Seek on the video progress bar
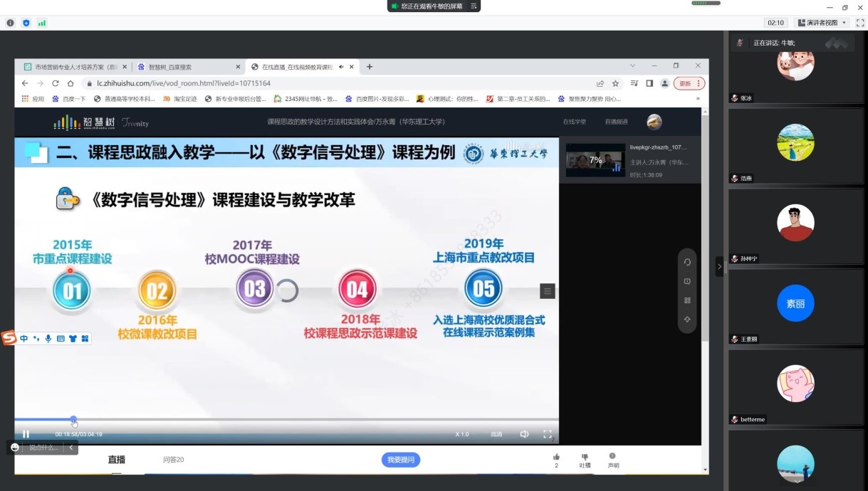868x491 pixels. (286, 419)
